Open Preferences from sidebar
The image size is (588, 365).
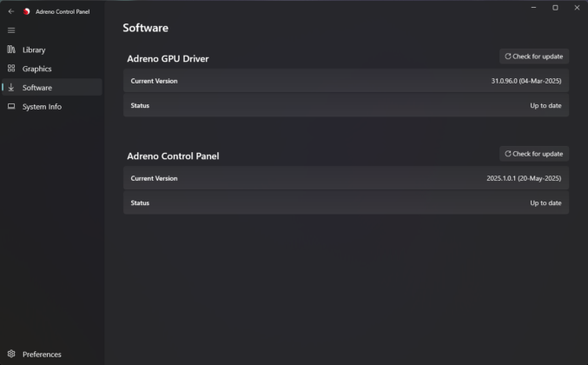(41, 354)
